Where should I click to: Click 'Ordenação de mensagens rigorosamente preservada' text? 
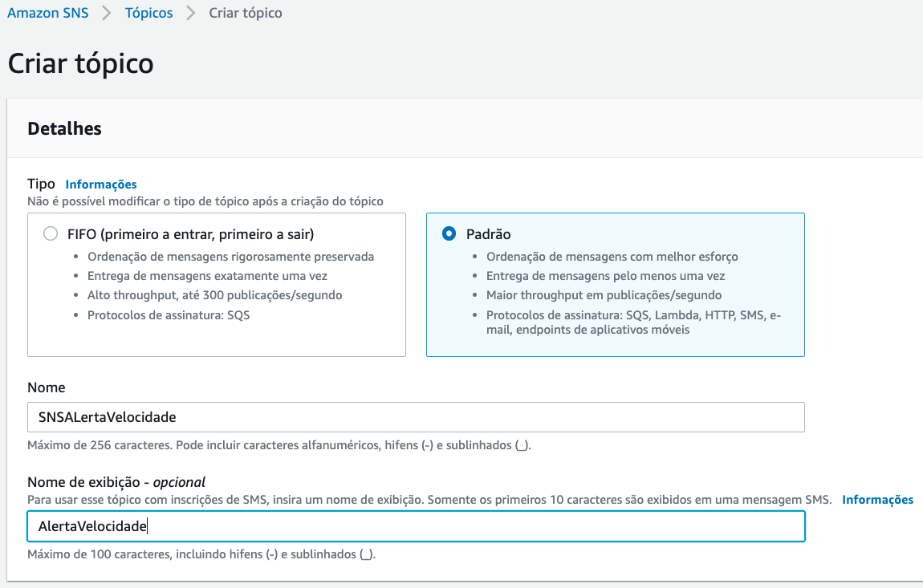231,257
